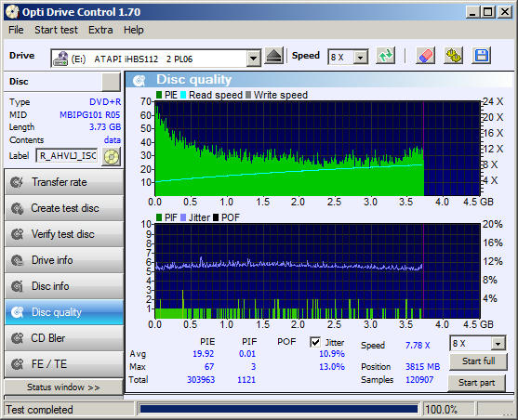518x420 pixels.
Task: Open the Help menu
Action: tap(134, 30)
